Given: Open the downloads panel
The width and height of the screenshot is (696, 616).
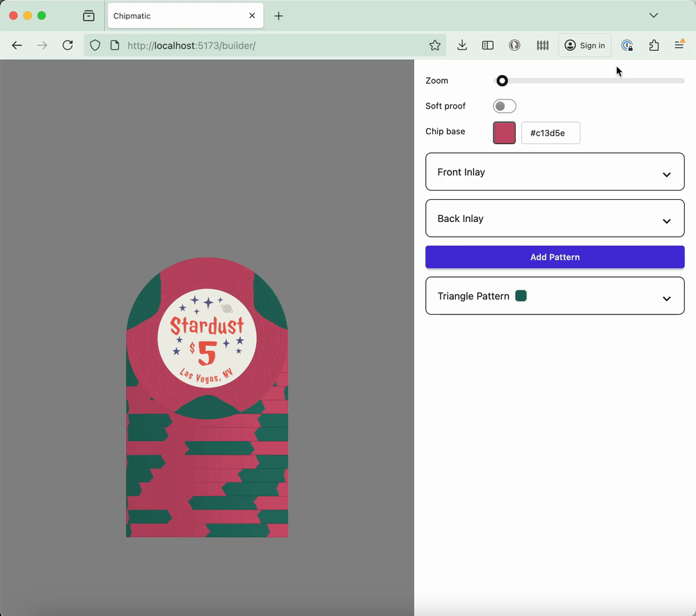Looking at the screenshot, I should point(462,45).
